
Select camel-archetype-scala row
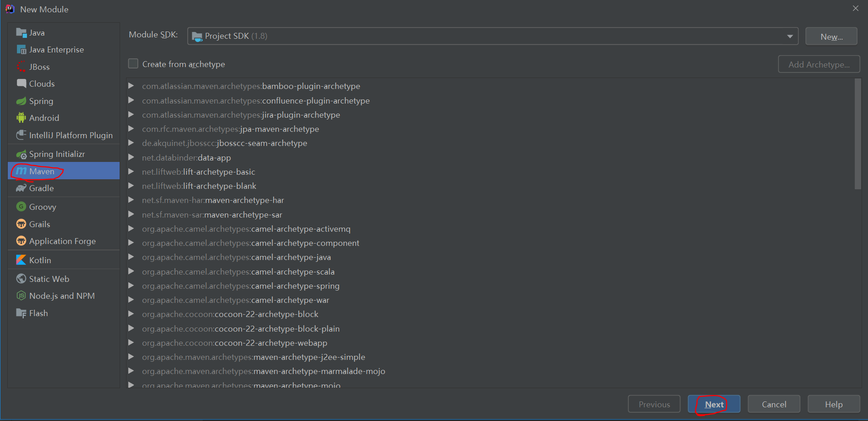coord(490,271)
